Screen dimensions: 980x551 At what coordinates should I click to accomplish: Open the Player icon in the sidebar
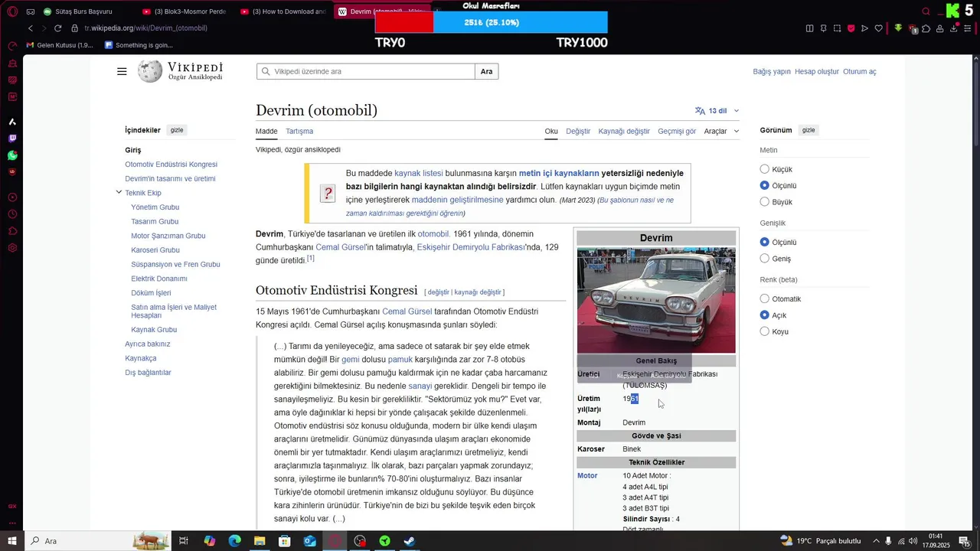pos(12,197)
